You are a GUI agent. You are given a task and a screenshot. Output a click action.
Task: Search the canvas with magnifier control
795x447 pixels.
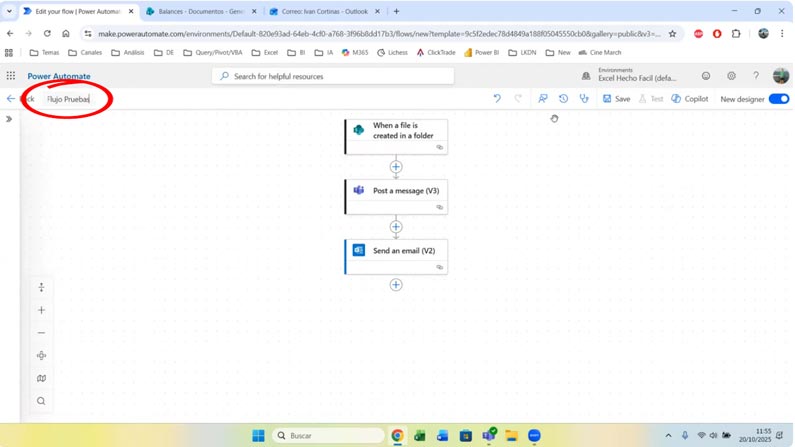click(x=42, y=401)
